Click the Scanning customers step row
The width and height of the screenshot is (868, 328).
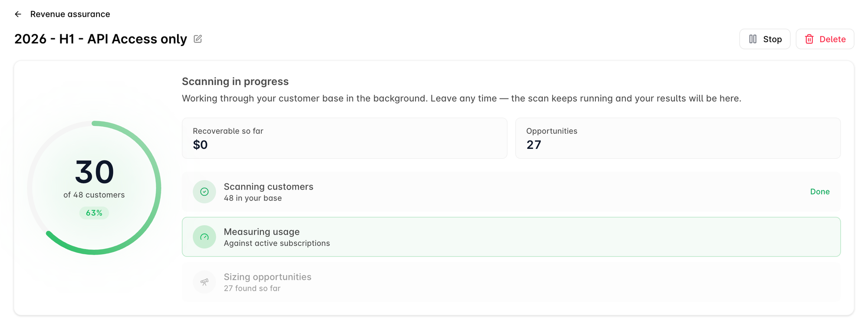pos(511,192)
